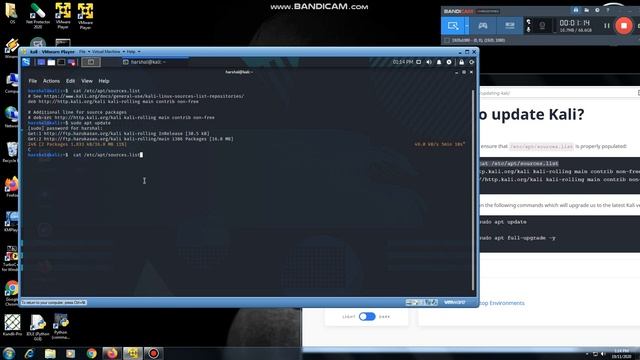Open harshal@kali terminal task in Kali panel

click(147, 62)
